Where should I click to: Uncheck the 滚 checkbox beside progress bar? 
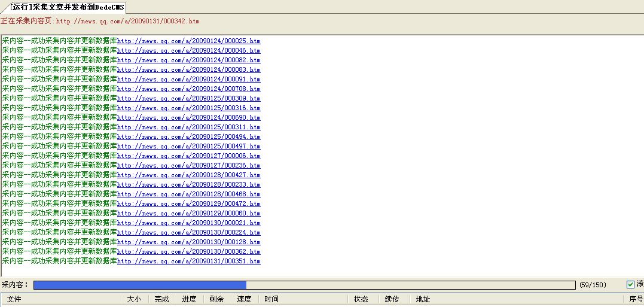click(x=630, y=284)
